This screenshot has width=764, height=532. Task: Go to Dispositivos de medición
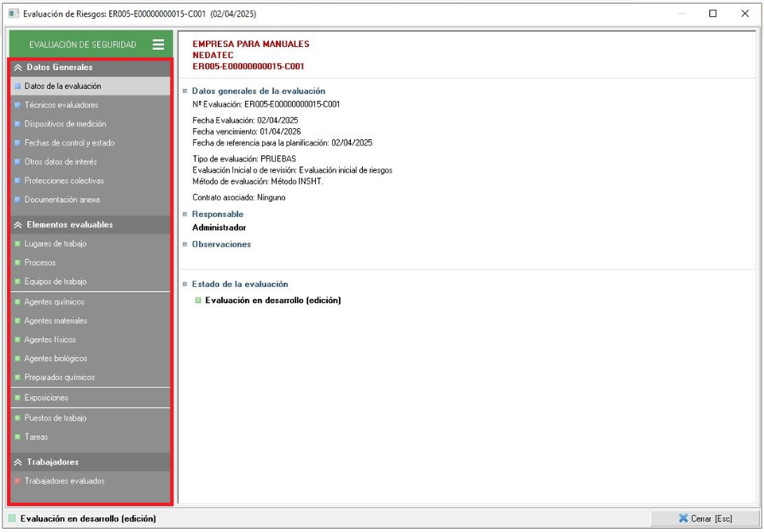coord(64,124)
